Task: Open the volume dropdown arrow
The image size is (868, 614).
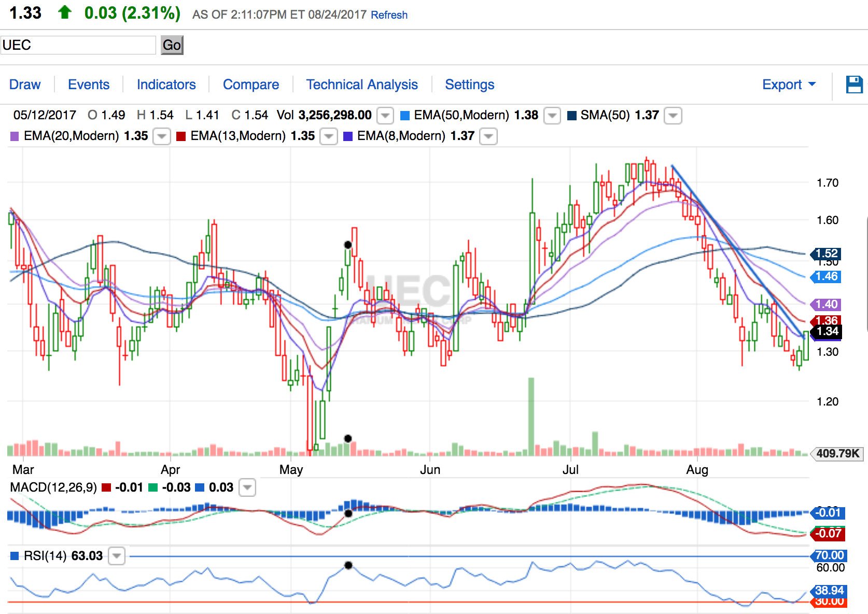Action: point(385,116)
